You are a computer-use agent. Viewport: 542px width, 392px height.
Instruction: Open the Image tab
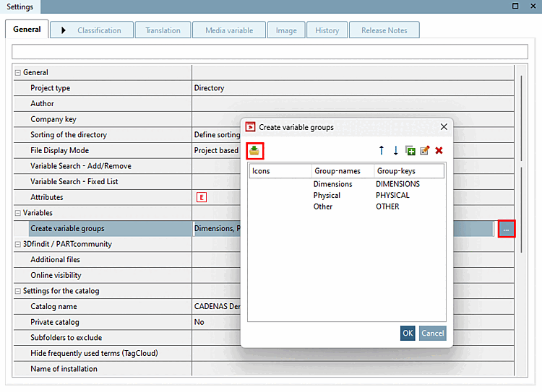[x=286, y=30]
